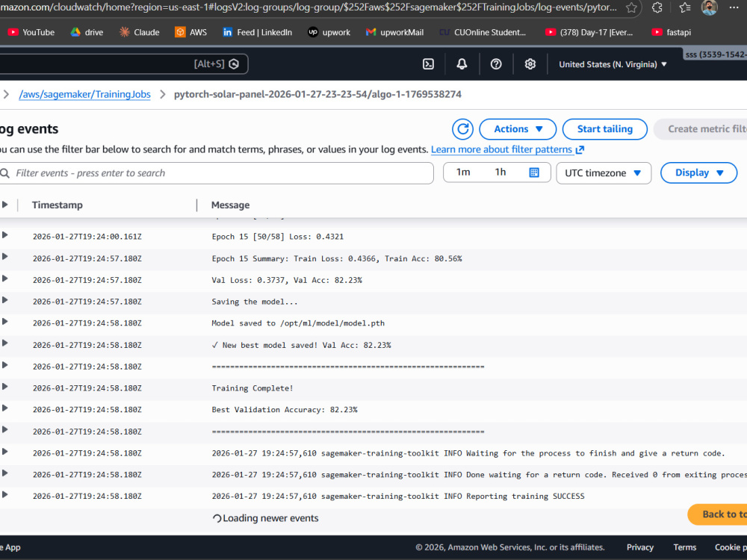This screenshot has width=747, height=560.
Task: Click the Loading newer events text
Action: (270, 518)
